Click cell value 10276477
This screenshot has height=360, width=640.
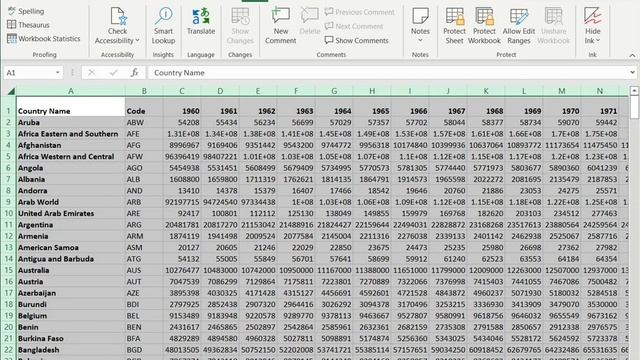click(182, 270)
